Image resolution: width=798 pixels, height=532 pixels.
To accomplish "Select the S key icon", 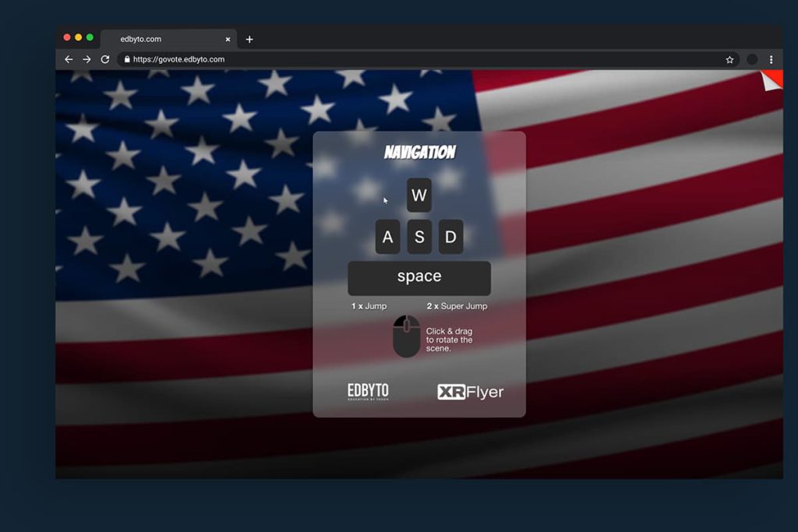I will click(419, 237).
